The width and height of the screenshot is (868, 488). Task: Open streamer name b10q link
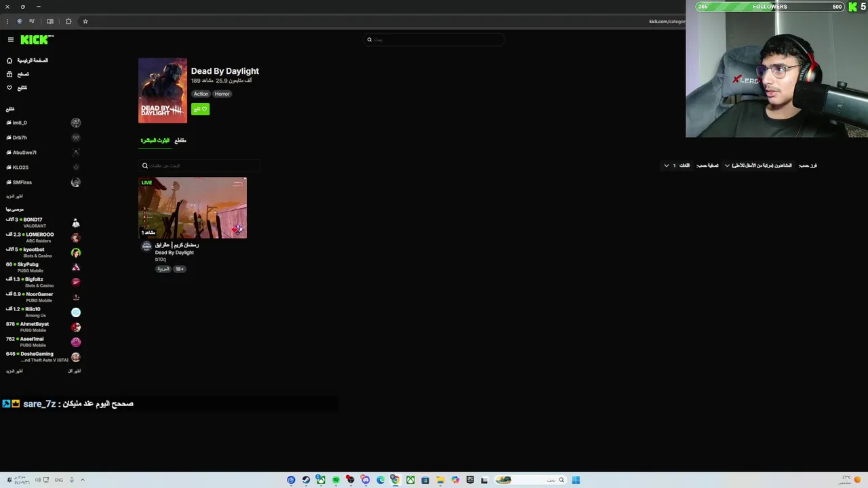[x=160, y=260]
